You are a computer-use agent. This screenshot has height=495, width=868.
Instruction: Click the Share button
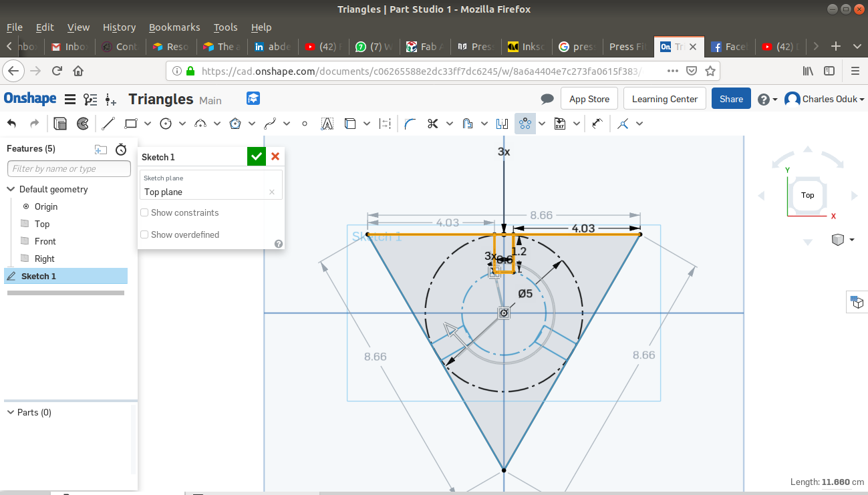[730, 99]
